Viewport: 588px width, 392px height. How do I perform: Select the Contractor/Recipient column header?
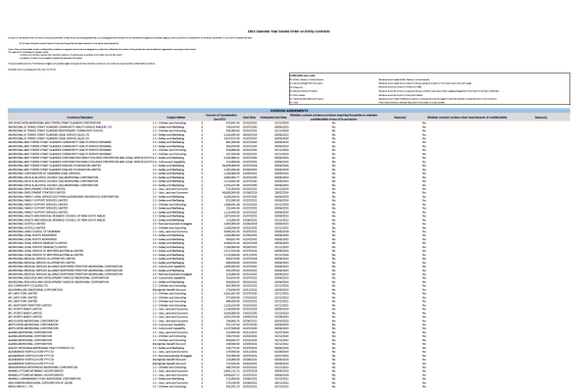pyautogui.click(x=80, y=118)
